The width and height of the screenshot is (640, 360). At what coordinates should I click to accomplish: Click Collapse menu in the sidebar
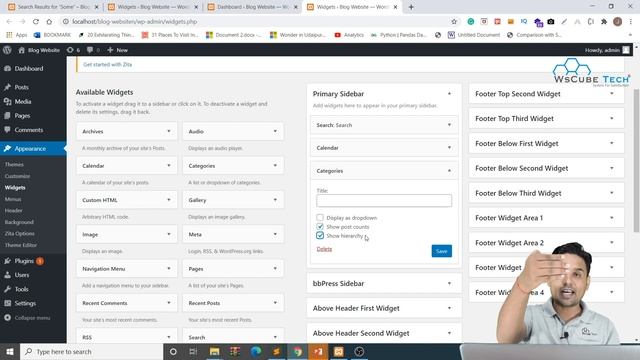(x=28, y=318)
